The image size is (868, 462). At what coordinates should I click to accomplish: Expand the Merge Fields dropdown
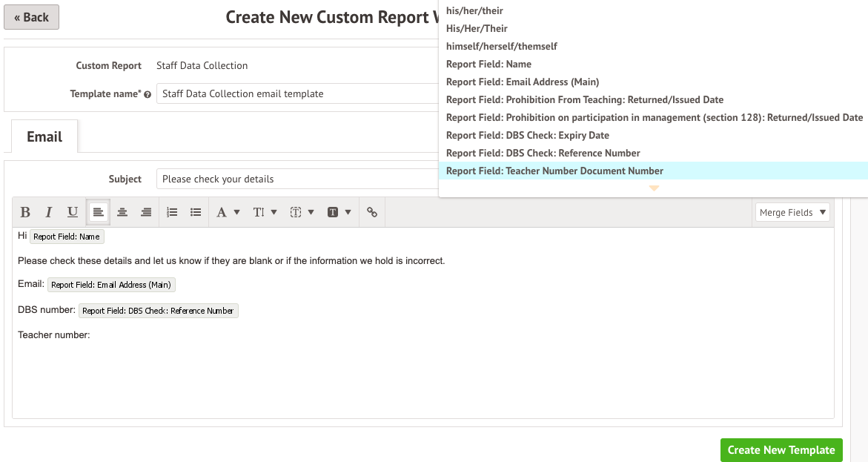tap(792, 213)
